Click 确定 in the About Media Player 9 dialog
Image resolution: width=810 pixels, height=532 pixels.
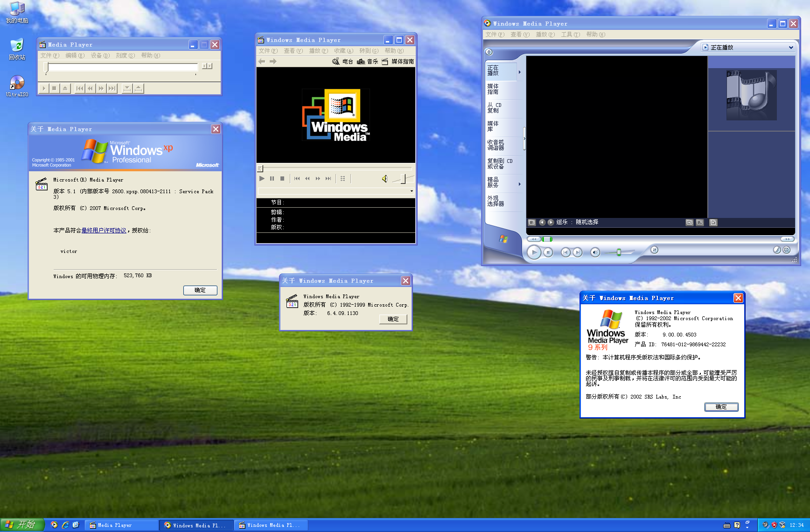click(721, 407)
